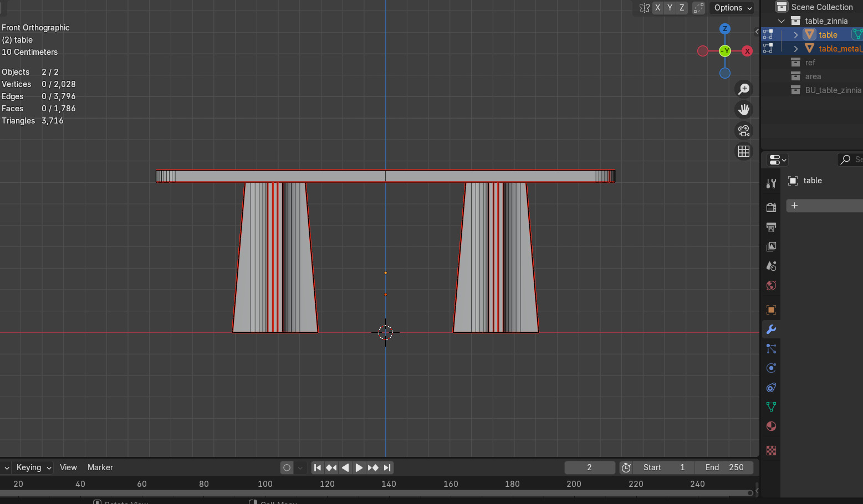Click the pan view hand icon

(x=744, y=110)
